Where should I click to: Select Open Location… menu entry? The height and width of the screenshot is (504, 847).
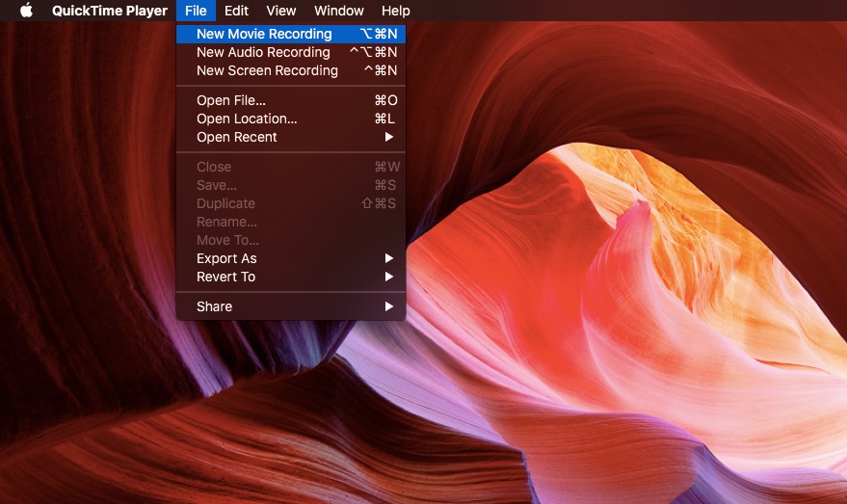coord(291,119)
